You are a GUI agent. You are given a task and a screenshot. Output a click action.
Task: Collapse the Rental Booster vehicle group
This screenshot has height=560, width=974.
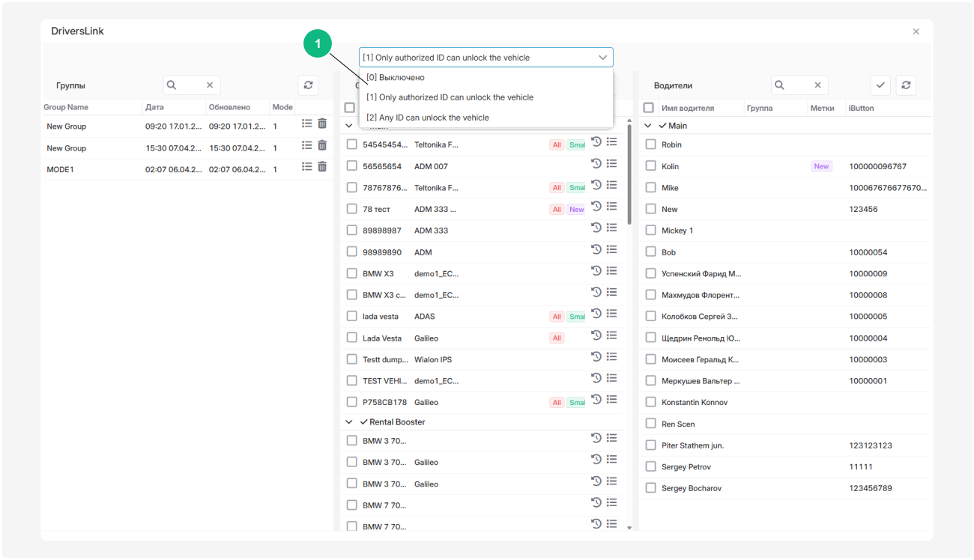tap(349, 422)
